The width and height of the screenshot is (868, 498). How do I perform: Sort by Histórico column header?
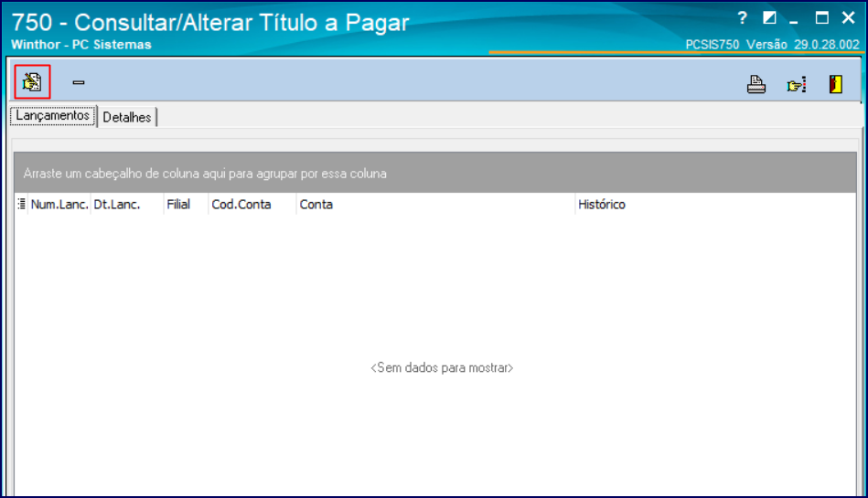click(x=715, y=204)
